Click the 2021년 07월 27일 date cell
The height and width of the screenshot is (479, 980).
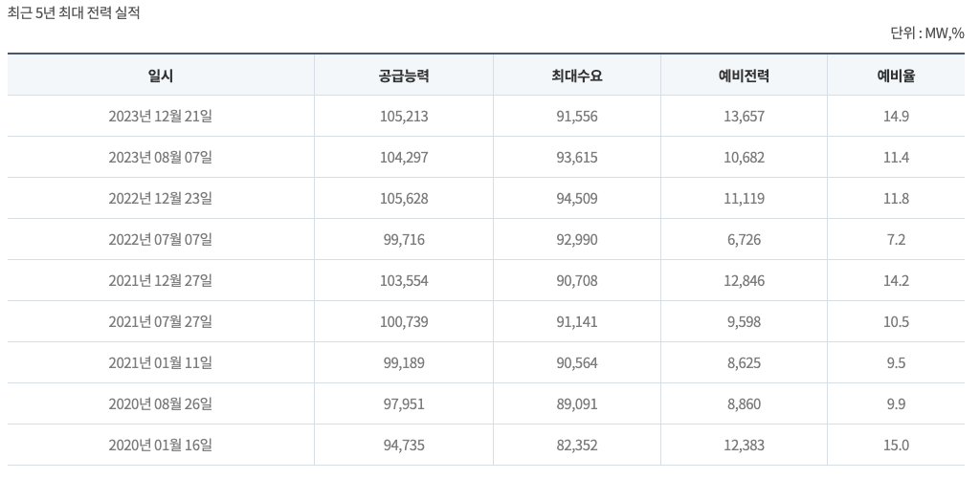pyautogui.click(x=161, y=322)
